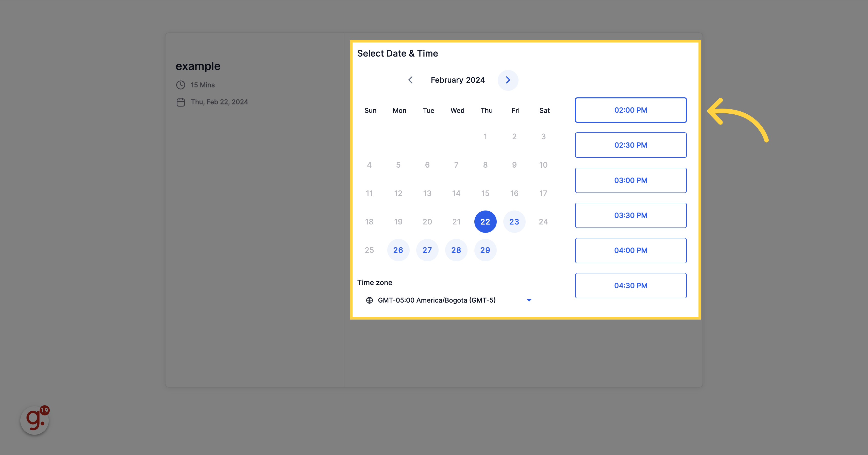Click the disabled date 21
Image resolution: width=868 pixels, height=455 pixels.
[x=456, y=222]
